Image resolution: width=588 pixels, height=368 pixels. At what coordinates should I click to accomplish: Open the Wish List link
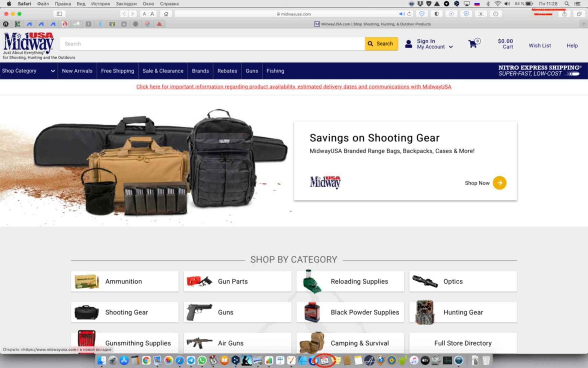(540, 45)
